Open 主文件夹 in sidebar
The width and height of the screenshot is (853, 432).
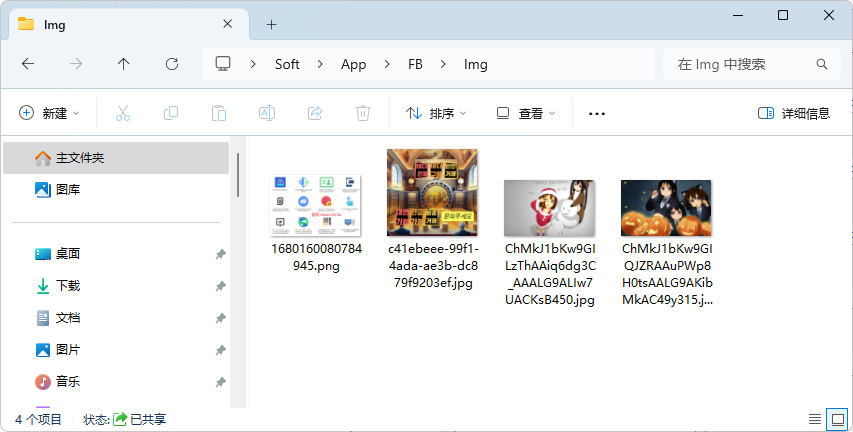click(x=116, y=158)
